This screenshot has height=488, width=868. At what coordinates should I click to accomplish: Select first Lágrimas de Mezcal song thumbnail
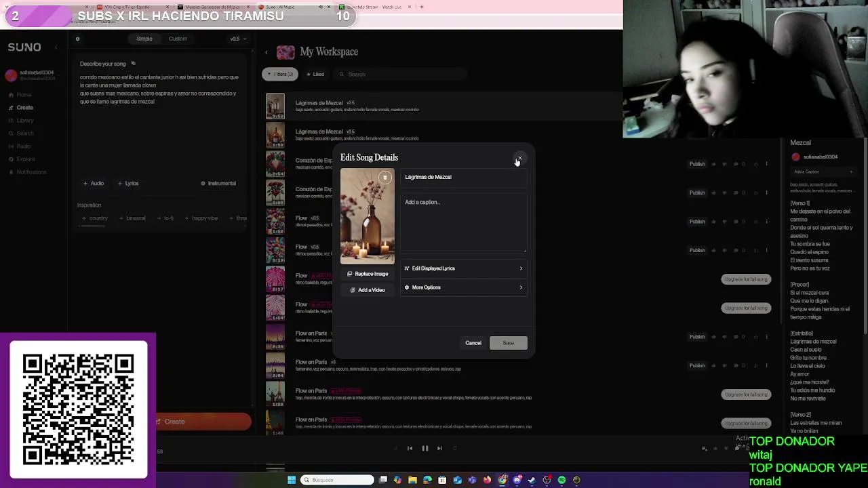pos(275,106)
